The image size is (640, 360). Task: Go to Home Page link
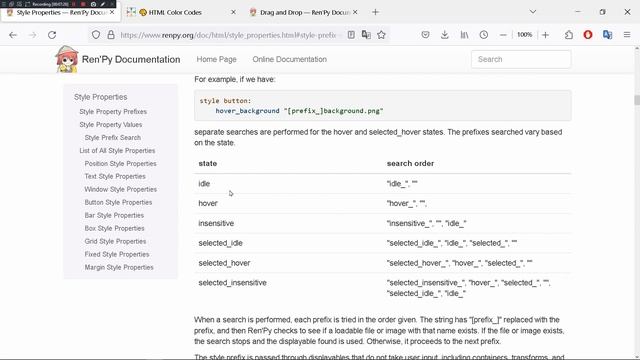point(216,59)
